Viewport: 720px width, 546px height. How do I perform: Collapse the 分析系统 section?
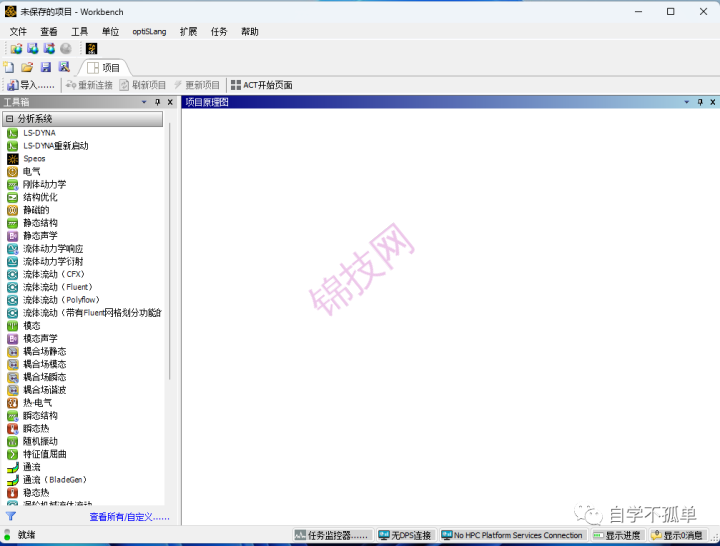[10, 119]
